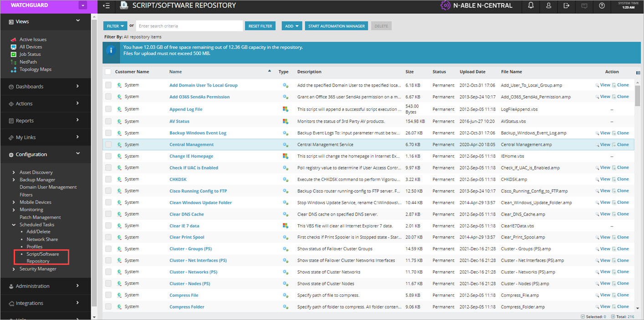Viewport: 644px width, 320px height.
Task: Click the Reset Filter button
Action: [260, 26]
